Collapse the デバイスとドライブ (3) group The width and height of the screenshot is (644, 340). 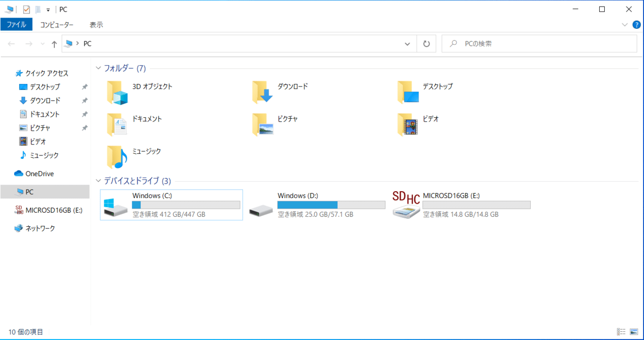pos(98,181)
